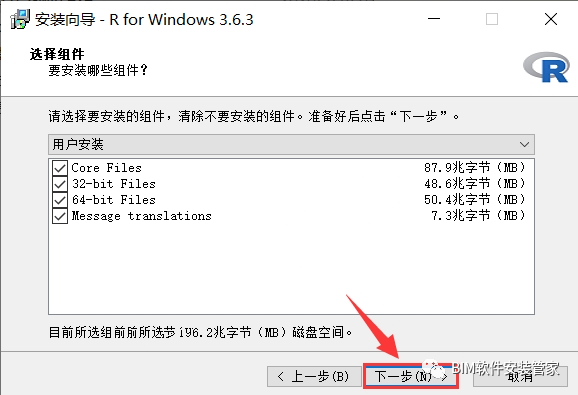578x395 pixels.
Task: Go back with the 上一步(B) button
Action: pyautogui.click(x=314, y=377)
